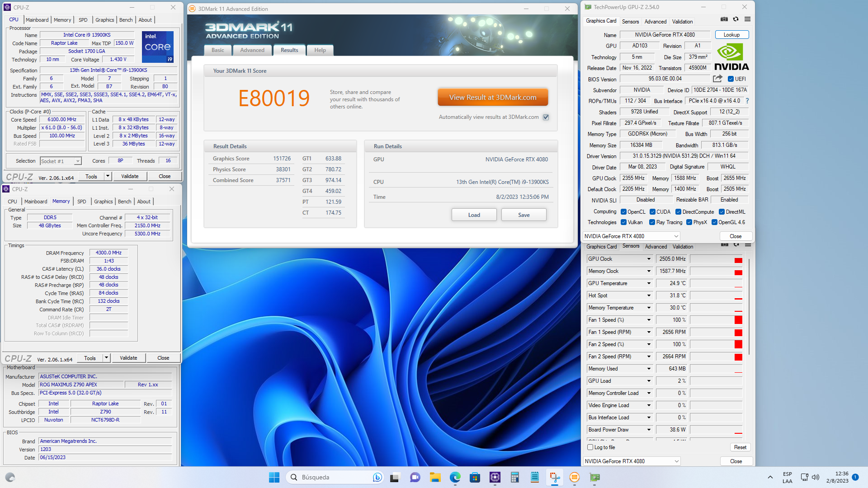Image resolution: width=868 pixels, height=488 pixels.
Task: Click the Load button in Run Details
Action: [474, 215]
